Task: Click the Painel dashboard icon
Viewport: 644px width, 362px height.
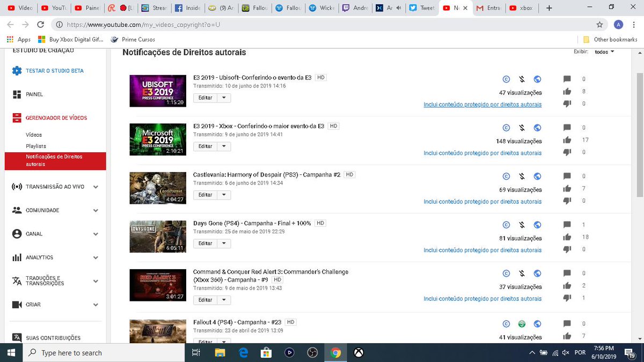Action: [17, 94]
